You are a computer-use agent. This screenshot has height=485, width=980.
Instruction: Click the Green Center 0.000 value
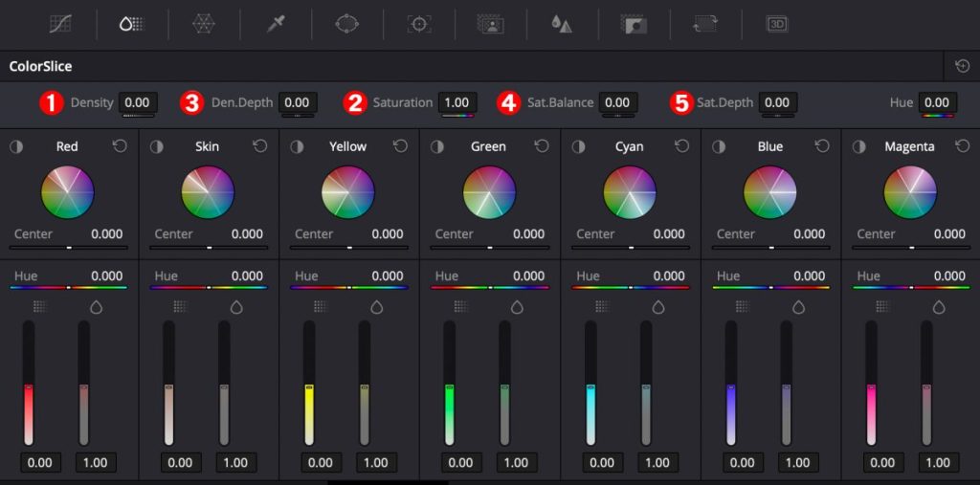click(529, 234)
